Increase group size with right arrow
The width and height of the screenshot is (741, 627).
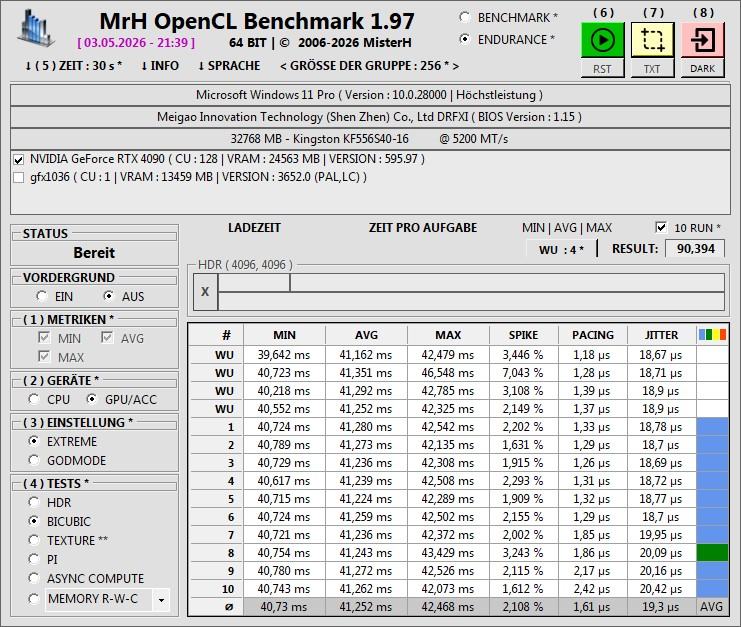[x=456, y=66]
